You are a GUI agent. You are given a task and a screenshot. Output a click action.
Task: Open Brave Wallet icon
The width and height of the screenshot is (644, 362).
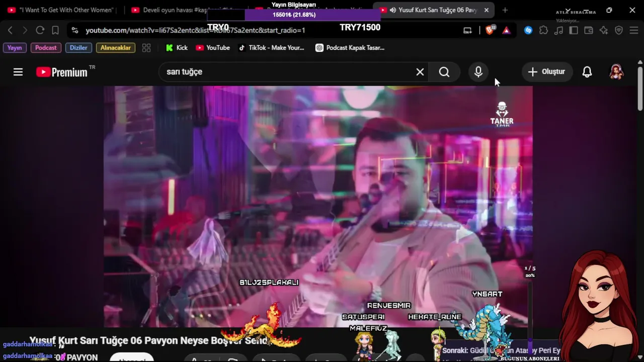pyautogui.click(x=589, y=30)
